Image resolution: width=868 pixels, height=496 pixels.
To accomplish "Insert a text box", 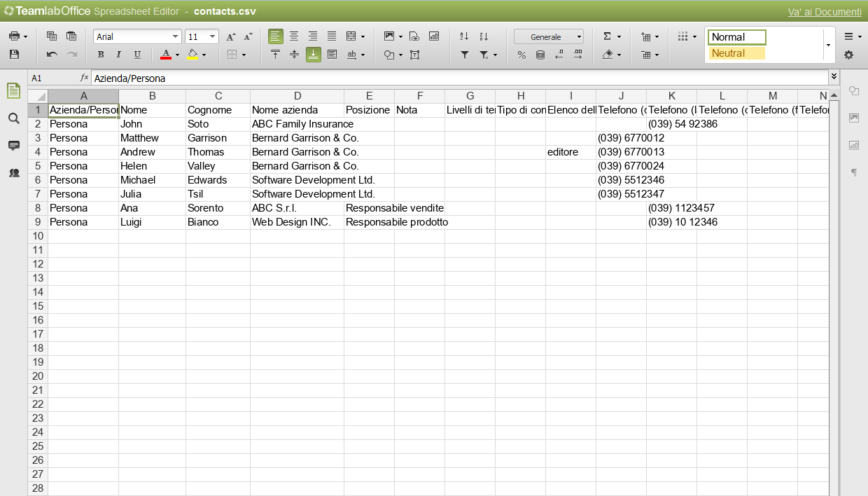I will [x=414, y=55].
